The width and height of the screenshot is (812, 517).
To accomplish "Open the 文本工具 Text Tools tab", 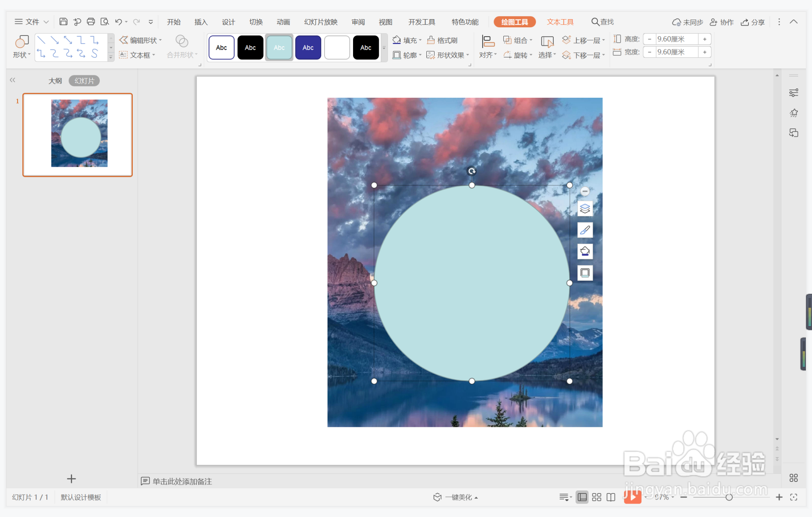I will (560, 22).
